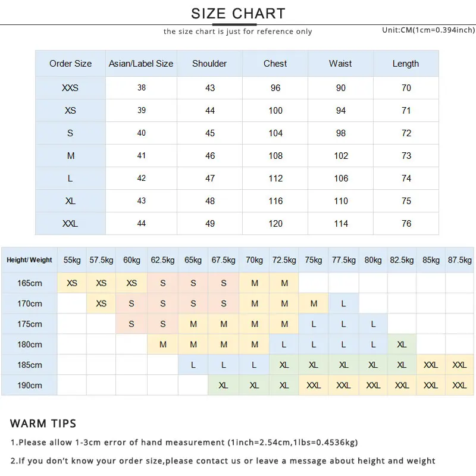The height and width of the screenshot is (476, 476).
Task: Click XXL cell at 185cm and 85kg
Action: (x=431, y=365)
